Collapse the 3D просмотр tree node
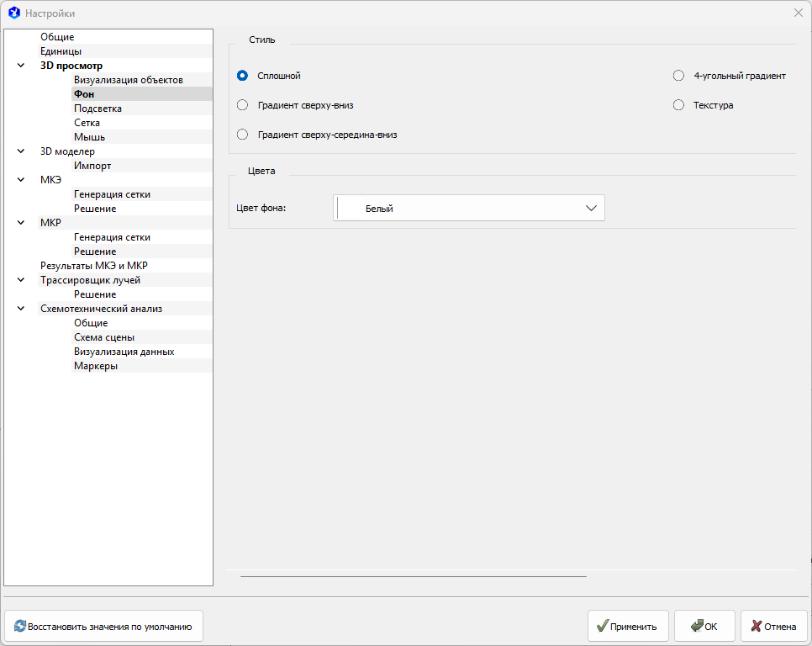 [21, 66]
